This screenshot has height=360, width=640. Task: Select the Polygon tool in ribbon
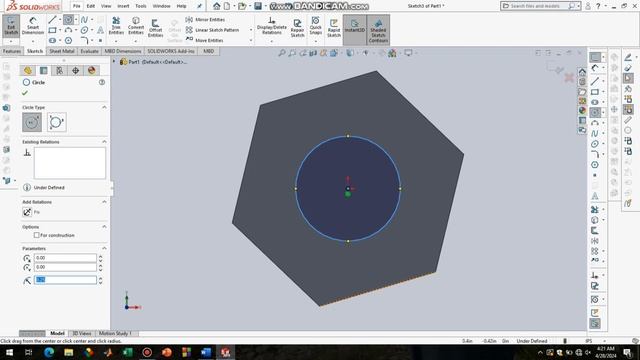pyautogui.click(x=68, y=40)
